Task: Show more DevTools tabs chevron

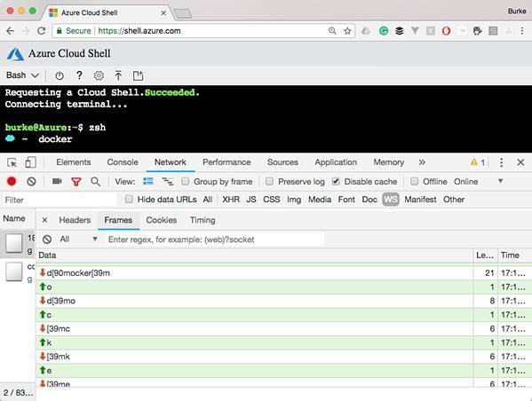Action: pos(422,162)
